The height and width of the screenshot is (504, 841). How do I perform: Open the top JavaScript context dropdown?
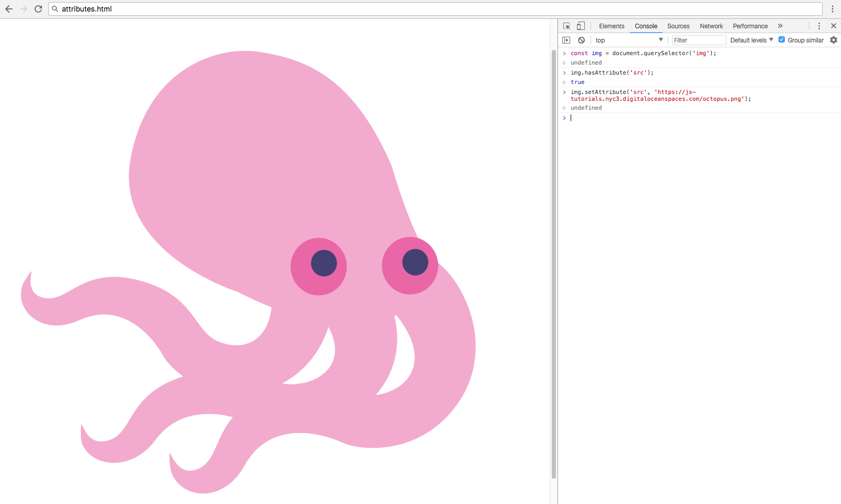[x=629, y=40]
